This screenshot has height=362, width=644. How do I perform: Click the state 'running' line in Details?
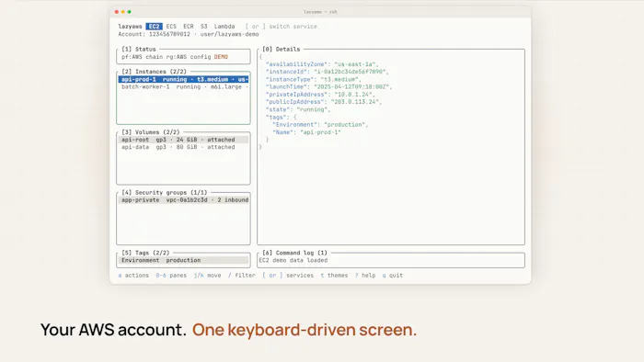point(298,110)
